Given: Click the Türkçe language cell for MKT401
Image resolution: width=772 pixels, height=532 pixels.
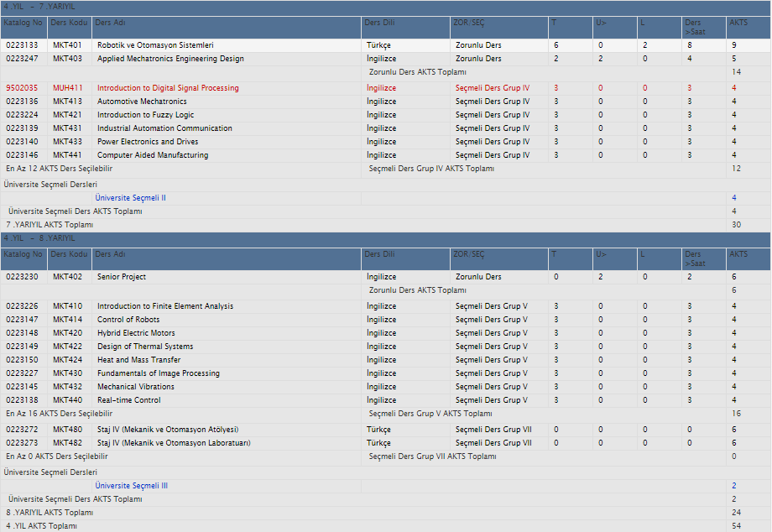Looking at the screenshot, I should [x=378, y=45].
